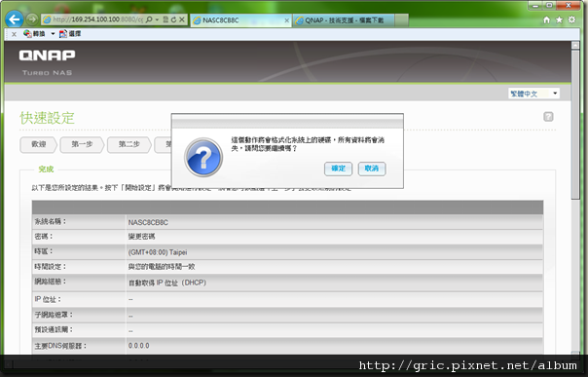Select the 第二步 wizard step
Viewport: 588px width, 377px height.
coord(129,144)
